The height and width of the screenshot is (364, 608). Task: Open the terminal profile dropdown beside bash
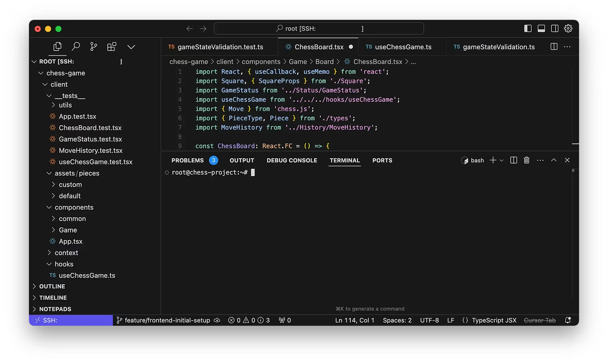[502, 160]
